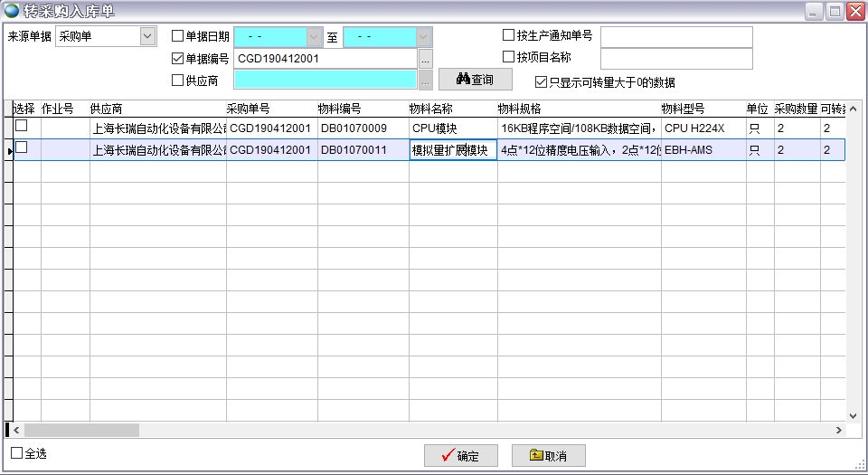Select the CPU模块 row checkbox

[x=21, y=126]
